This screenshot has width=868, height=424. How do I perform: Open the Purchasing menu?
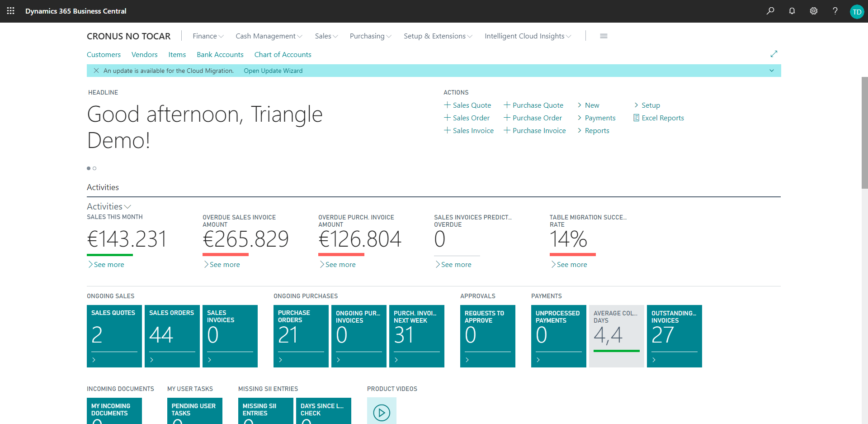(370, 36)
